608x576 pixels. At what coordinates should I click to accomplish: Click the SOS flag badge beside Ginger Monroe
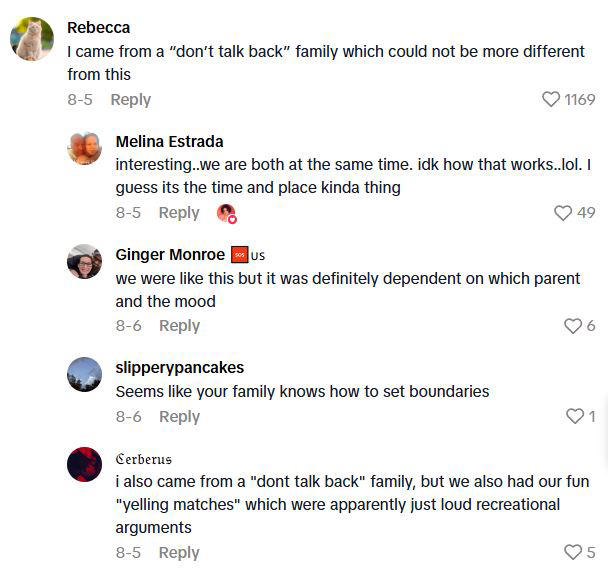(x=239, y=254)
